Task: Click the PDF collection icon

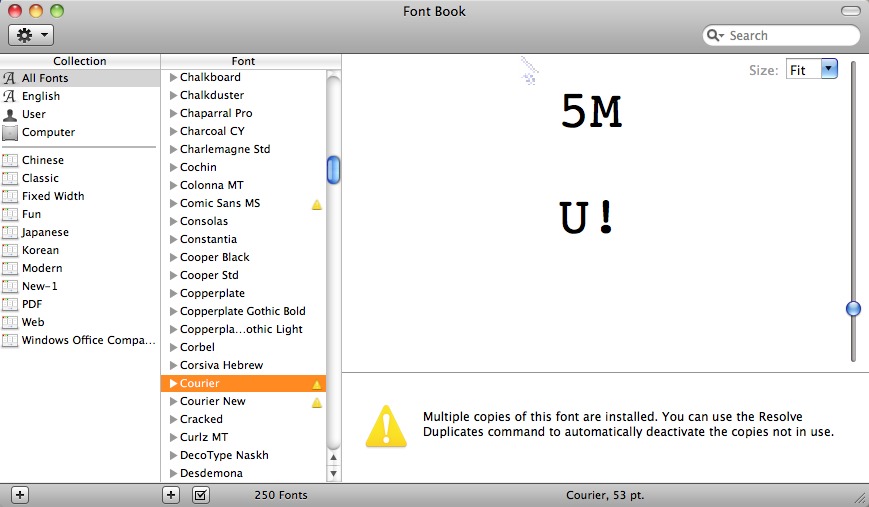Action: [10, 304]
